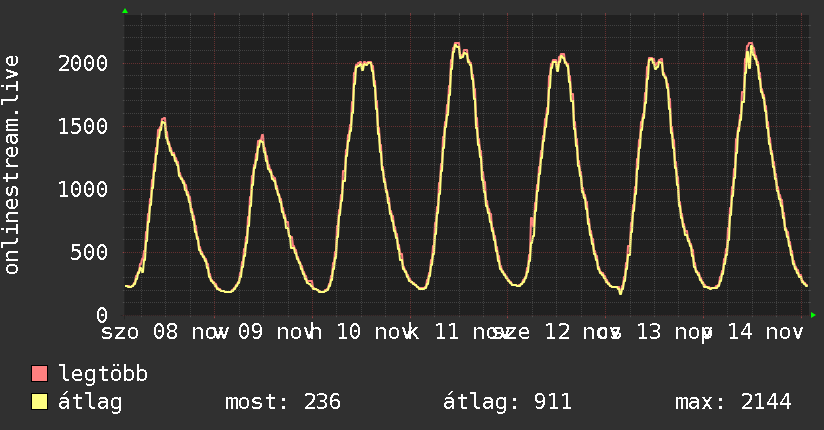Select the legtöbb legend label

pos(103,374)
